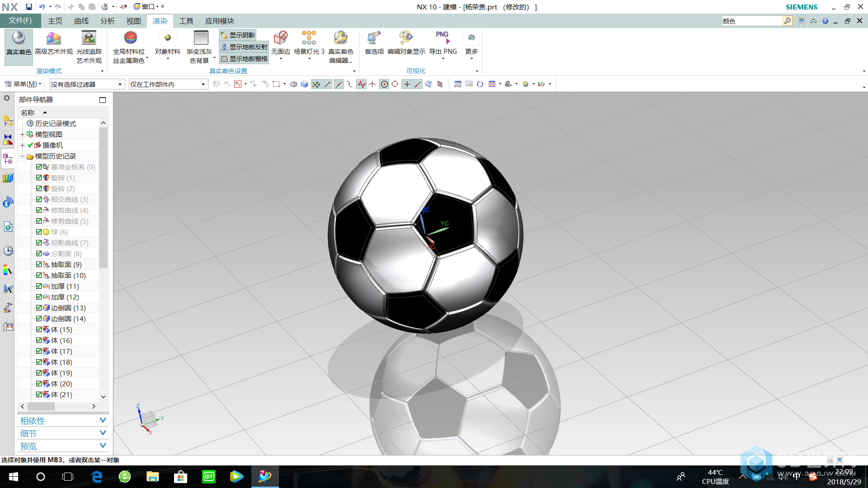Viewport: 868px width, 488px height.
Task: Click navigator scroll down arrow
Action: tap(104, 397)
